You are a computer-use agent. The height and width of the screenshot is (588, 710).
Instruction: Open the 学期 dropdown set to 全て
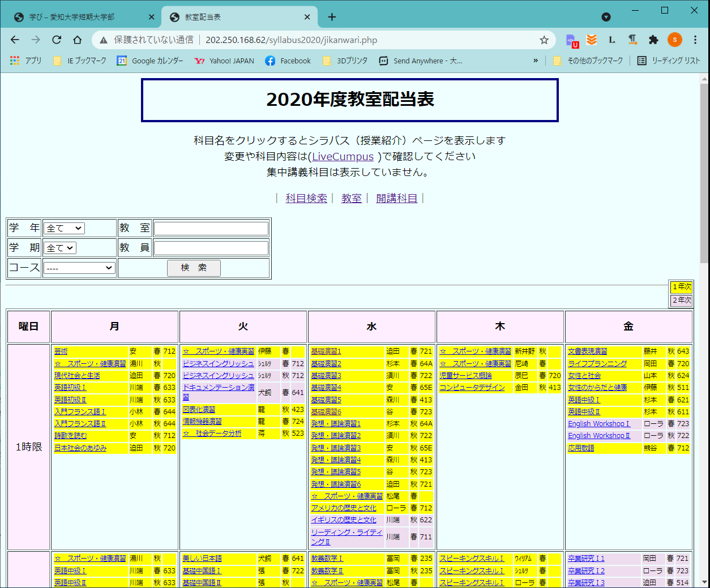point(60,248)
